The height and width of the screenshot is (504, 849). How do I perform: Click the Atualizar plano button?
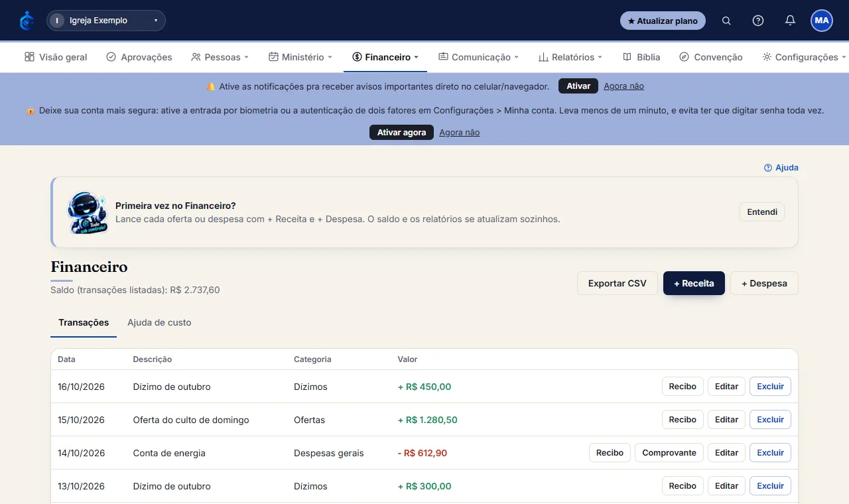point(663,21)
